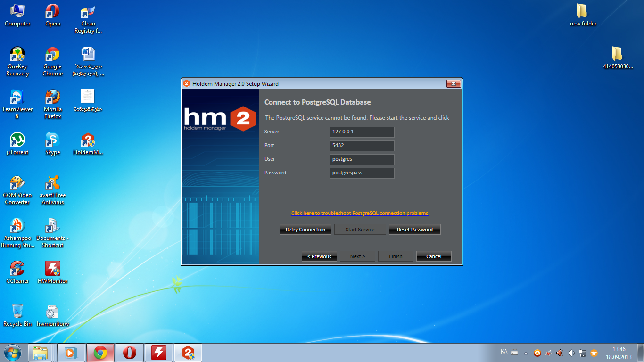Open the Skype desktop icon
The image size is (644, 362).
pos(52,140)
